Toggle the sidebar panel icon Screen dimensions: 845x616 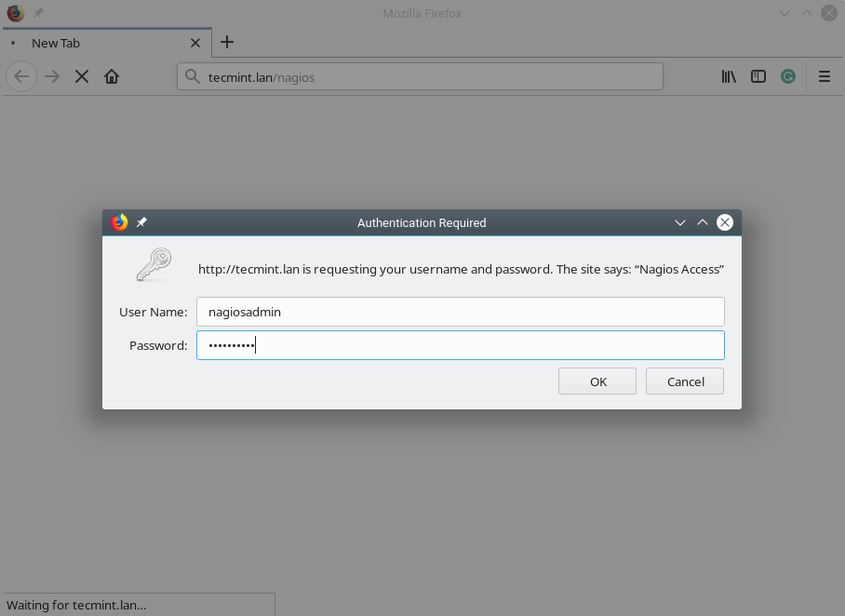click(758, 76)
